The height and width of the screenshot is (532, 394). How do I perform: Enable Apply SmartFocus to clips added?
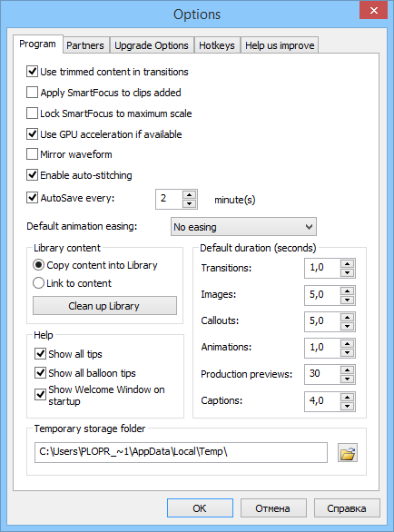pos(32,93)
